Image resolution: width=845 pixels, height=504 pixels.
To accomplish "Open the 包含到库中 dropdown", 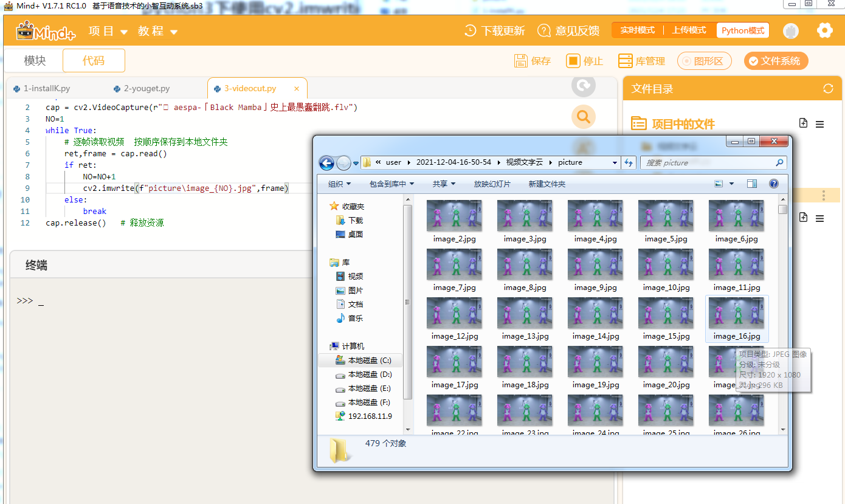I will coord(391,184).
